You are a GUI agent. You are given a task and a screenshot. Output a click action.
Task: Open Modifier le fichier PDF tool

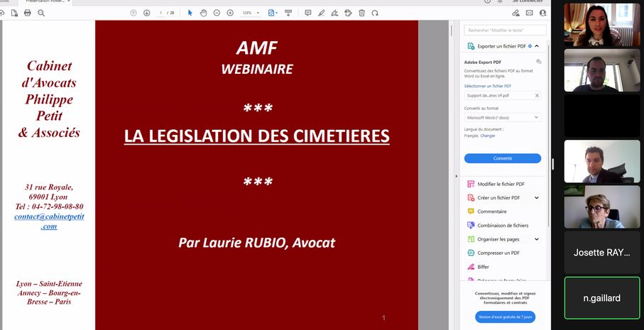coord(501,184)
